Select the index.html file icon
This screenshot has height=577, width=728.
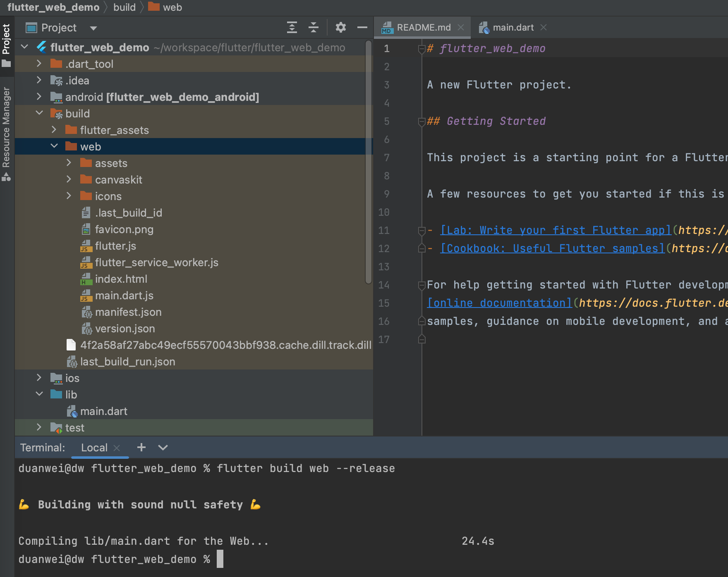click(86, 279)
